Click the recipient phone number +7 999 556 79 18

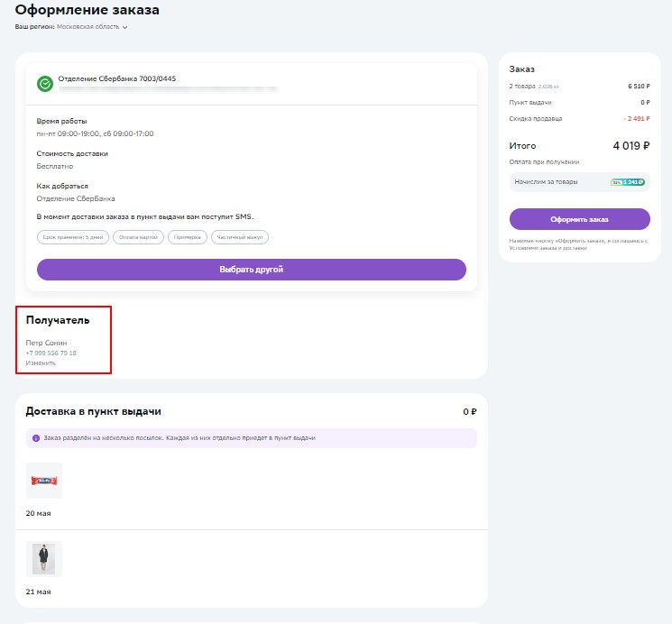[51, 353]
